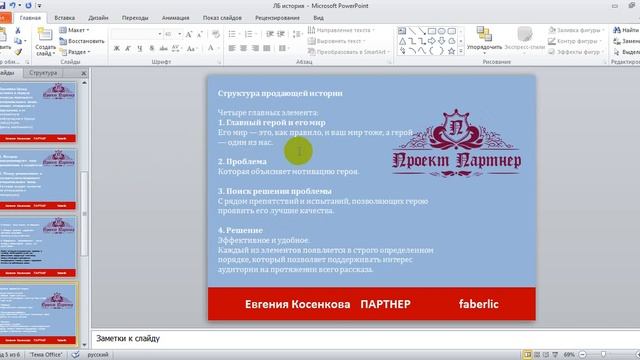Image resolution: width=640 pixels, height=360 pixels.
Task: Open Заливка фигуры shape fill
Action: point(576,30)
